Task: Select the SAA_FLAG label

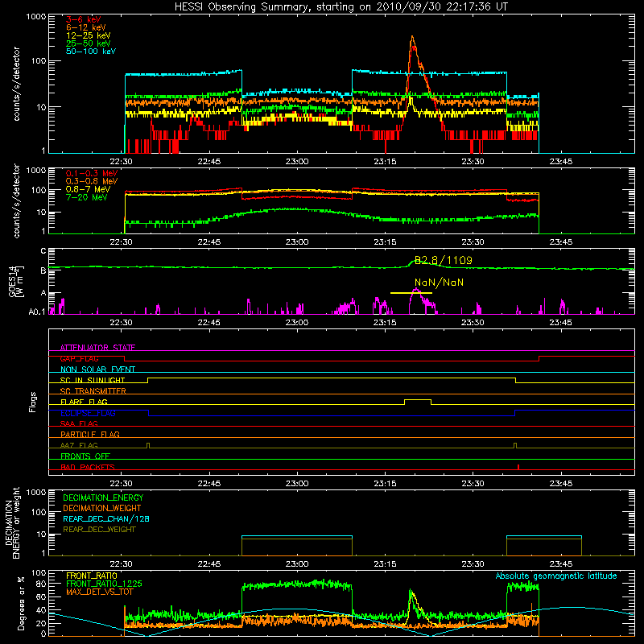Action: coord(79,423)
